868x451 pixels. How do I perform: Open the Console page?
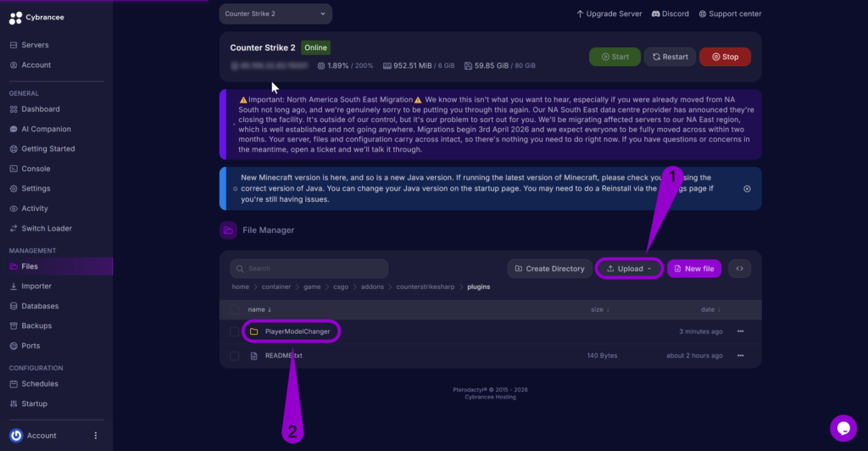[36, 169]
